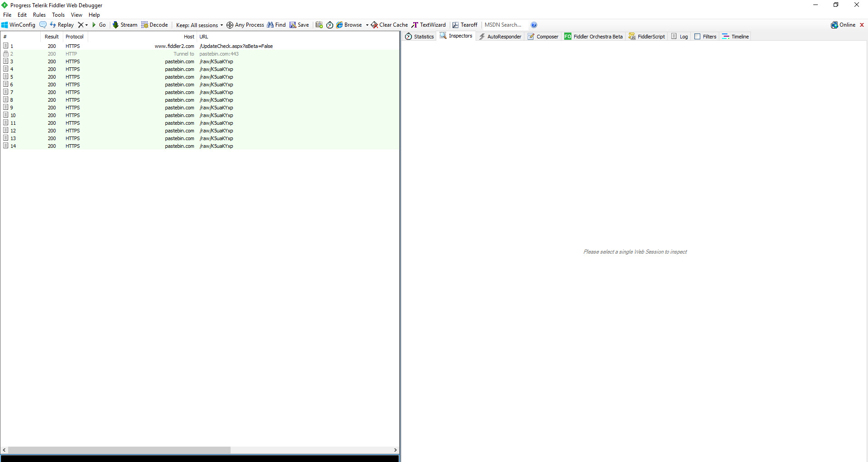Click the QuickExec black command box
This screenshot has height=462, width=868.
click(200, 458)
